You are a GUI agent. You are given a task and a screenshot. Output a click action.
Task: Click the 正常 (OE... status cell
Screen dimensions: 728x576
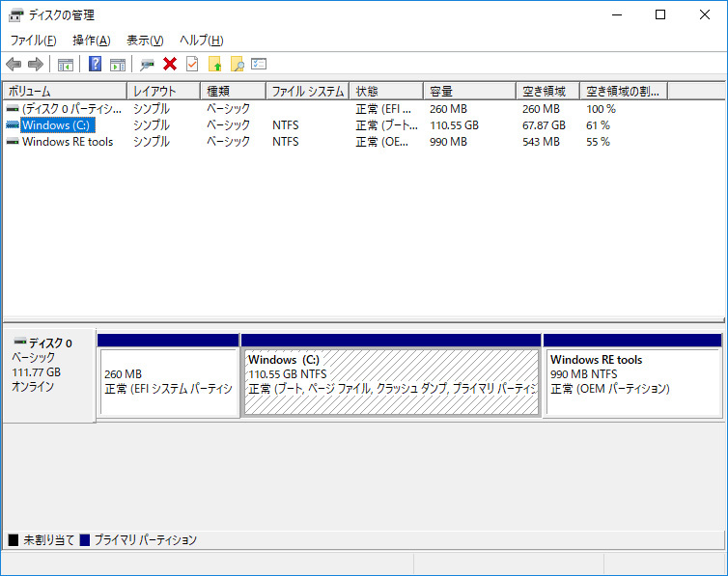(x=381, y=142)
